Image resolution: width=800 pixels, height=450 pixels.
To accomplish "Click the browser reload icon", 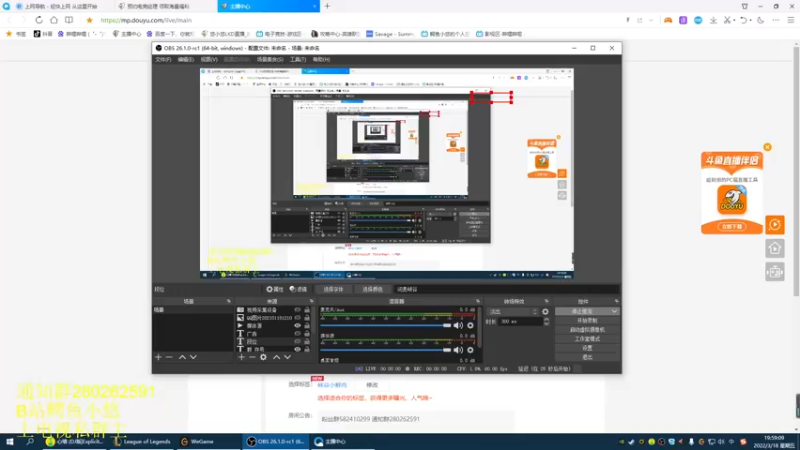I will [39, 20].
